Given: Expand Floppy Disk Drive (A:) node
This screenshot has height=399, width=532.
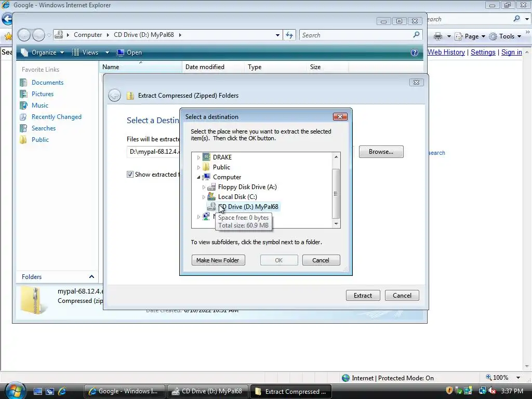Looking at the screenshot, I should point(204,187).
